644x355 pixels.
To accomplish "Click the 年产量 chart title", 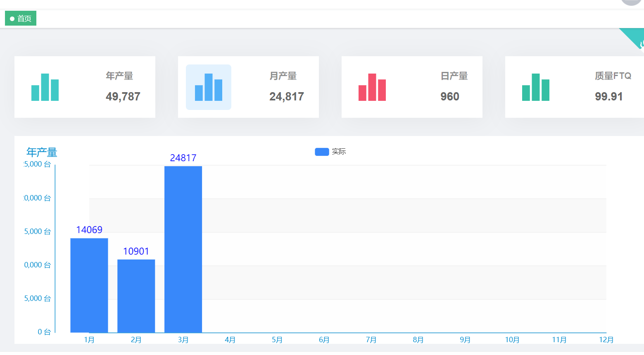I will click(42, 152).
